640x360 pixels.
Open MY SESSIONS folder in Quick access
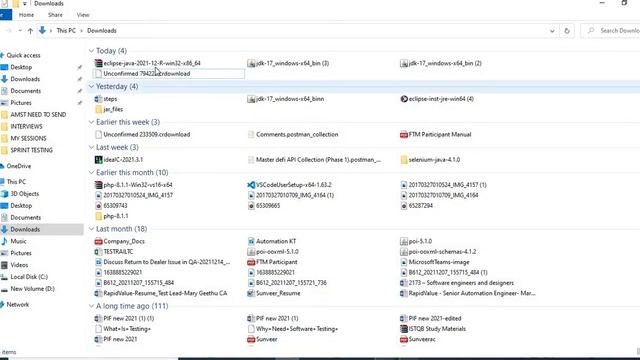pos(28,138)
